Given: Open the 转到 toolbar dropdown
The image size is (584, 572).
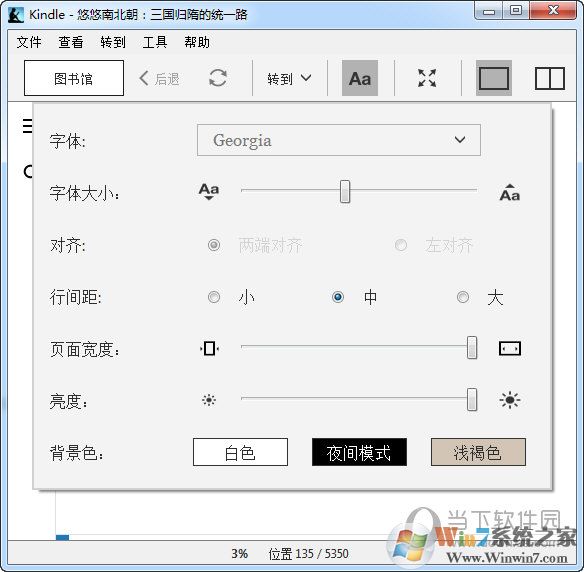Looking at the screenshot, I should 289,79.
